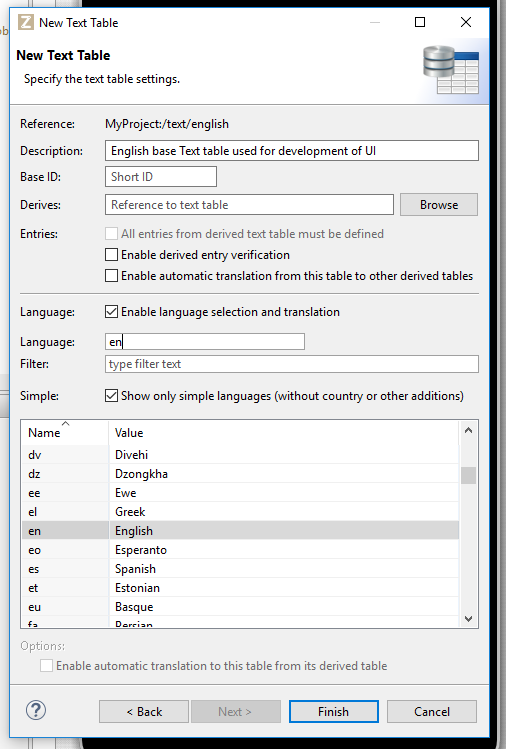Viewport: 506px width, 749px height.
Task: Click the Z application icon in title bar
Action: tap(26, 22)
